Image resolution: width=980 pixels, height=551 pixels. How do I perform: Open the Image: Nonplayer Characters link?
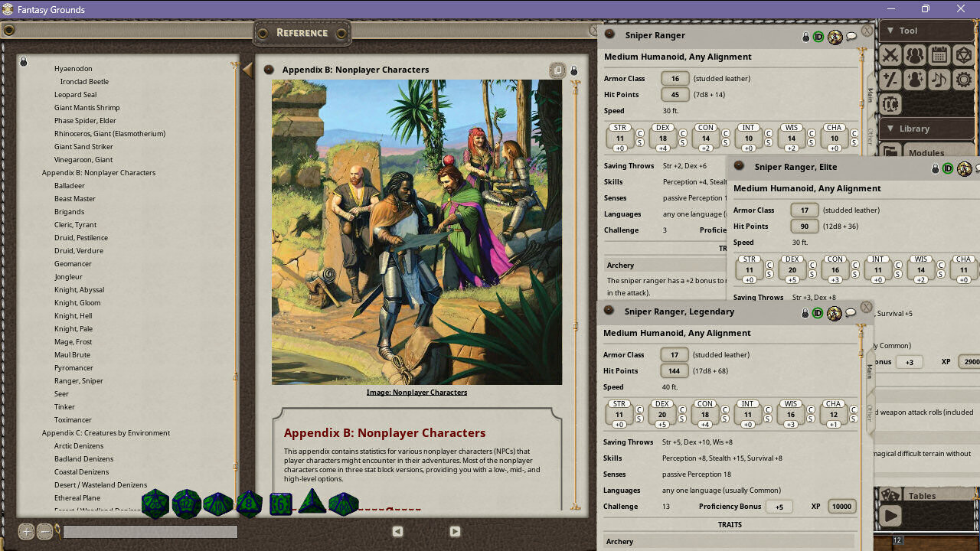click(416, 391)
